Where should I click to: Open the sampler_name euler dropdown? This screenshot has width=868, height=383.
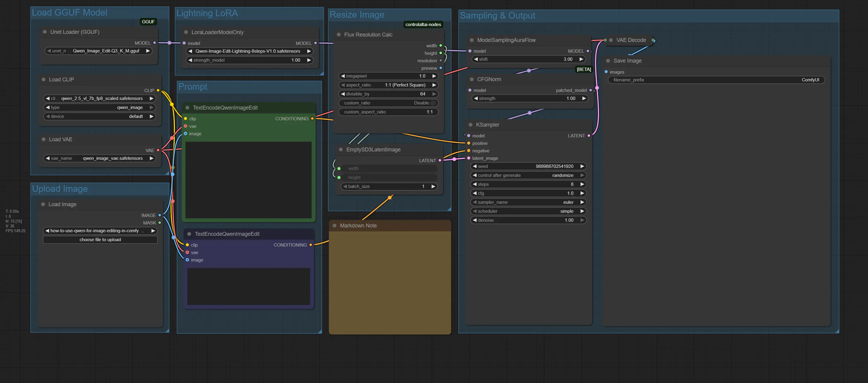528,202
